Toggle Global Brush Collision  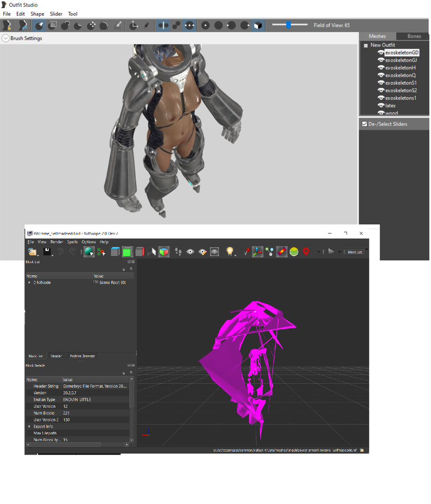(189, 25)
